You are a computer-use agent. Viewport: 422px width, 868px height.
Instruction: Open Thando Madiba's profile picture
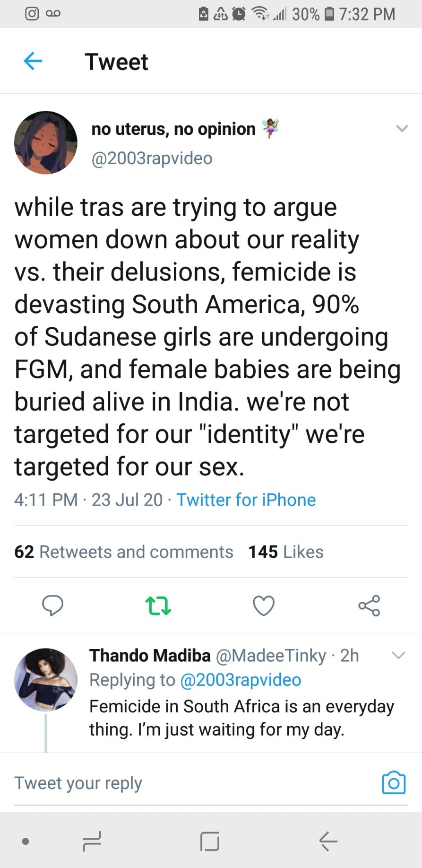[46, 679]
